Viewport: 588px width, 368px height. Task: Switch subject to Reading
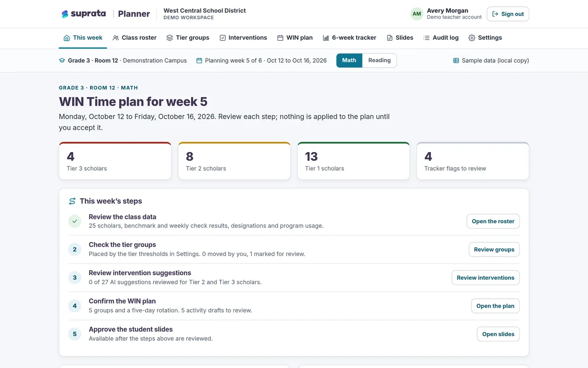click(x=380, y=60)
